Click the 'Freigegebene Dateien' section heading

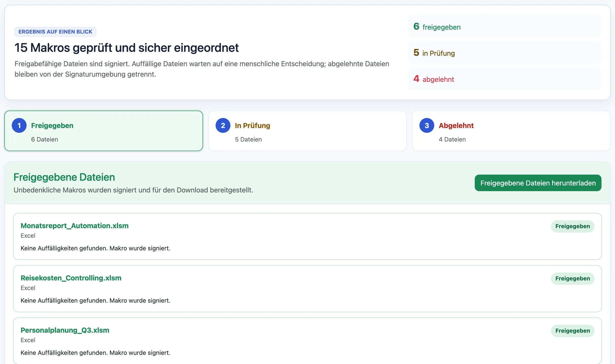[64, 177]
